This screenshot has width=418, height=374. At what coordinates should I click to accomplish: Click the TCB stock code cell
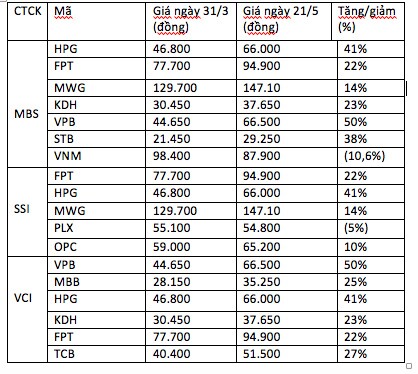[x=96, y=354]
